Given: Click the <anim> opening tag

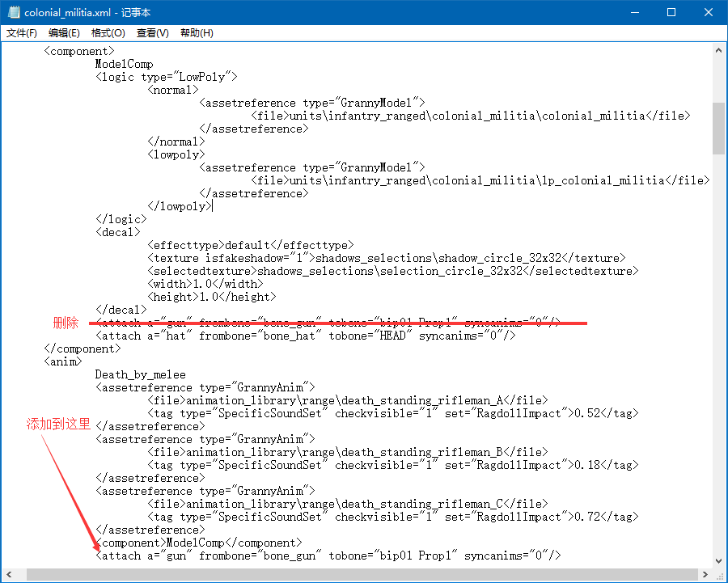Looking at the screenshot, I should (x=62, y=361).
